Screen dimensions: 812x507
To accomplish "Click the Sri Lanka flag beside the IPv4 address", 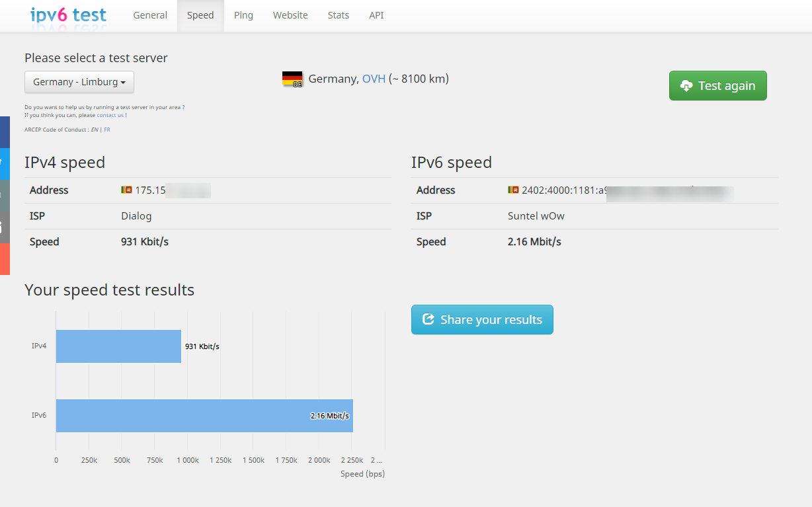I will tap(126, 190).
